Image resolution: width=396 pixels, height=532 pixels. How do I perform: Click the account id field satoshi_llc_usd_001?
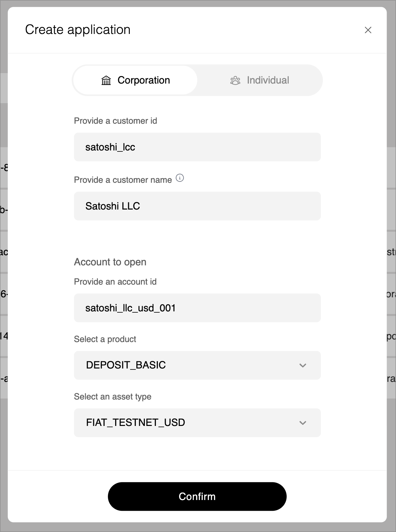(x=197, y=308)
